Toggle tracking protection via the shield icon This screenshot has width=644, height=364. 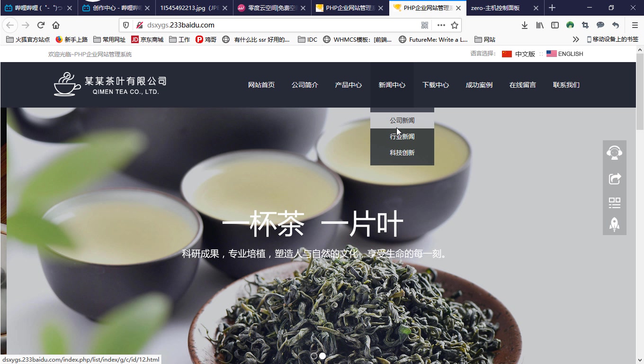(x=125, y=25)
